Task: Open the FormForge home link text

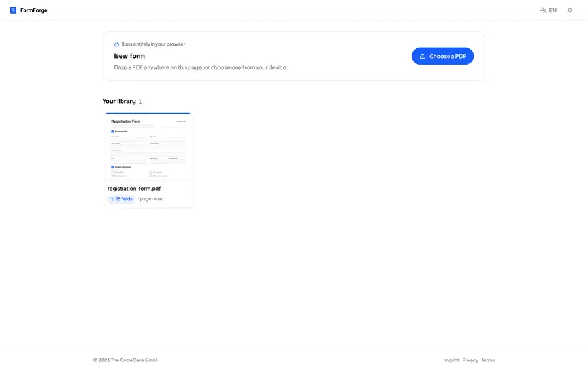Action: point(34,10)
